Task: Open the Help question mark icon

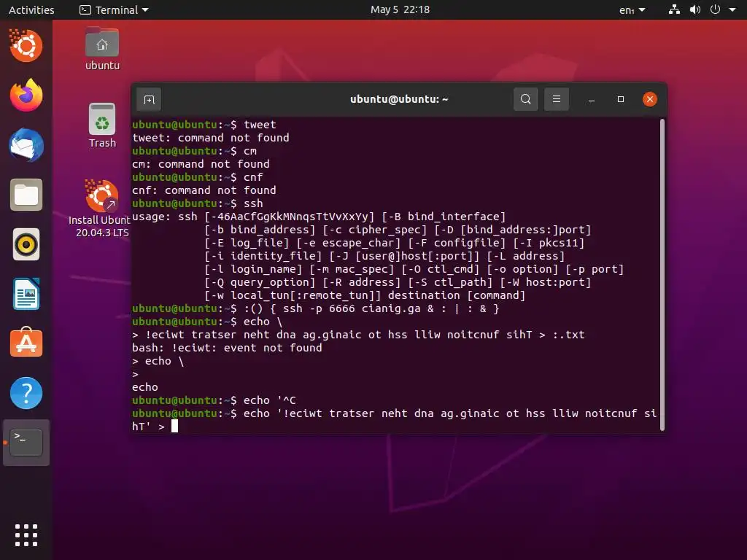Action: [x=26, y=393]
